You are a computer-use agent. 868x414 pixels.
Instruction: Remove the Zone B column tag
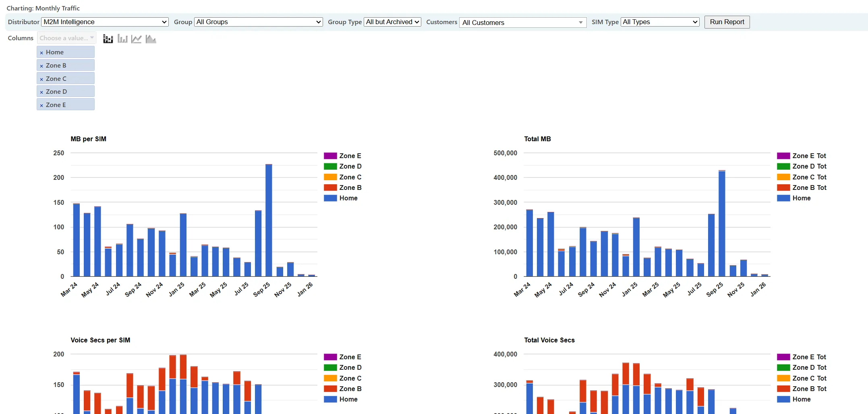(41, 66)
